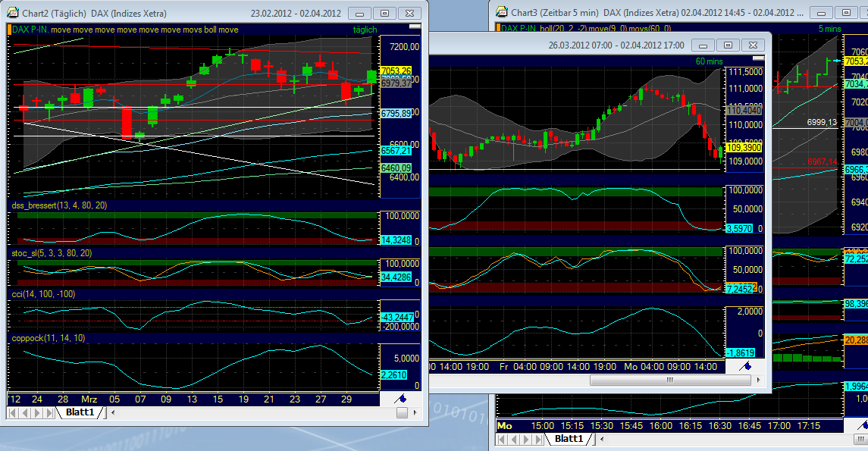Click the first-sheet navigation icon beside Blatt1 in Chart2
868x451 pixels.
click(x=13, y=414)
